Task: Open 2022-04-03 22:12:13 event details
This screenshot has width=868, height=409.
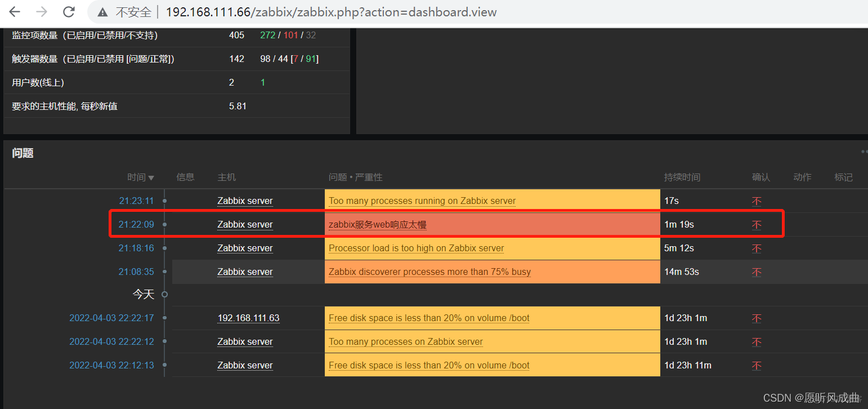Action: [x=111, y=365]
